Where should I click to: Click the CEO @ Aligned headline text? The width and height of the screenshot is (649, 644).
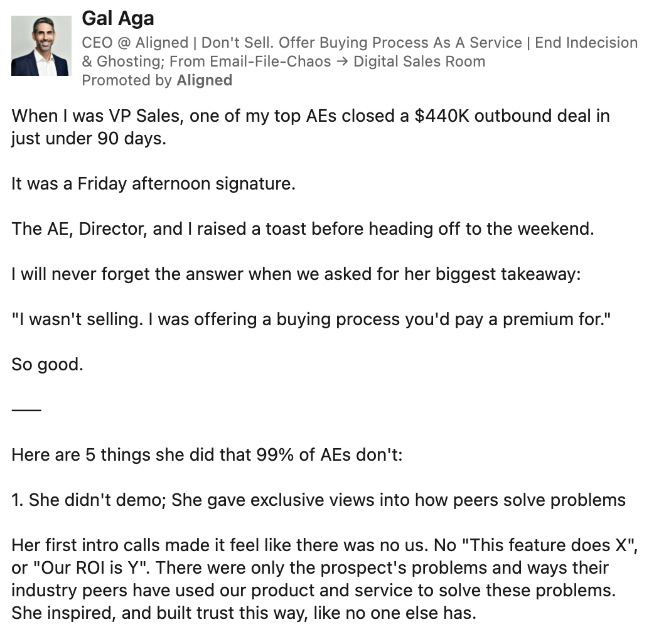135,43
